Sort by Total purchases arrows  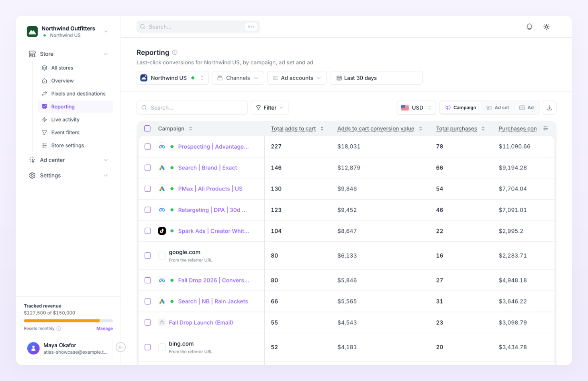(x=483, y=129)
